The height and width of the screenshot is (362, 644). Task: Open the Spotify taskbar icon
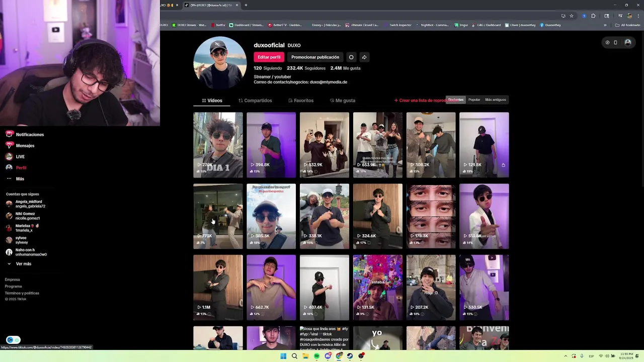(x=316, y=356)
